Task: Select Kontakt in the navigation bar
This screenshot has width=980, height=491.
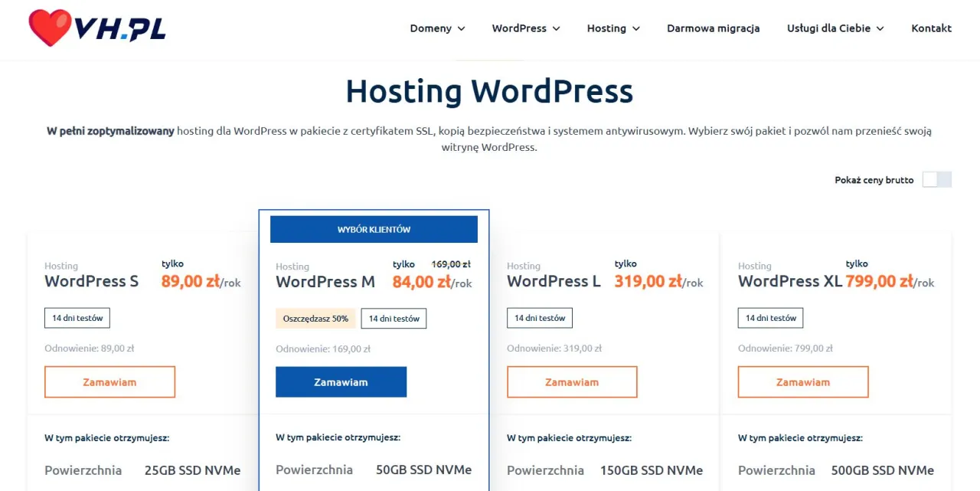Action: click(x=931, y=28)
